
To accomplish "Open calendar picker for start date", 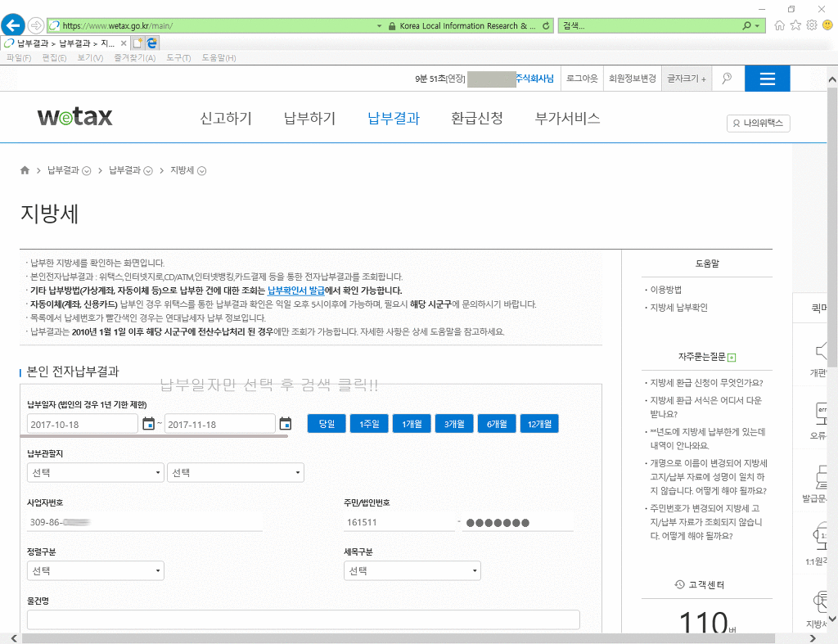I will coord(148,424).
